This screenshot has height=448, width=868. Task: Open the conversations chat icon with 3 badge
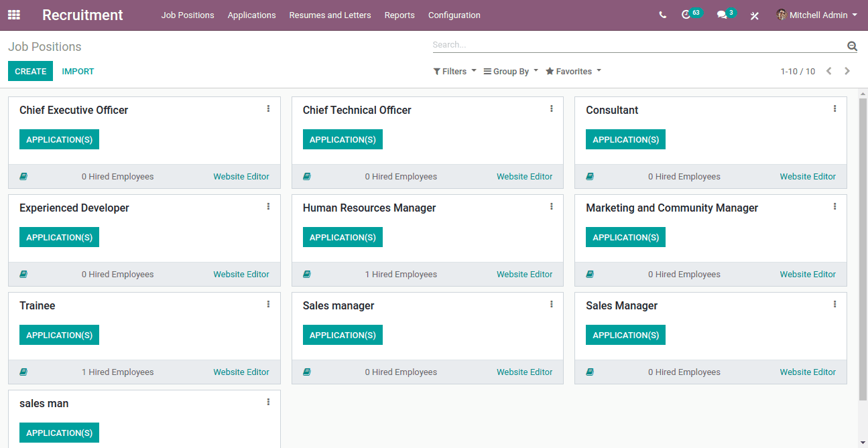722,15
